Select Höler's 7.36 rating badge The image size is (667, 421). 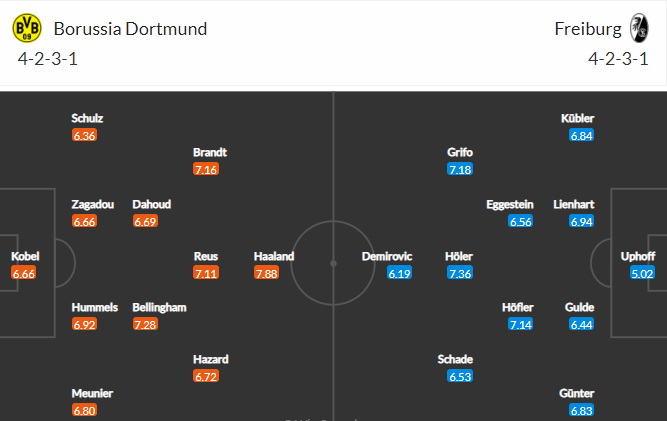pos(460,273)
